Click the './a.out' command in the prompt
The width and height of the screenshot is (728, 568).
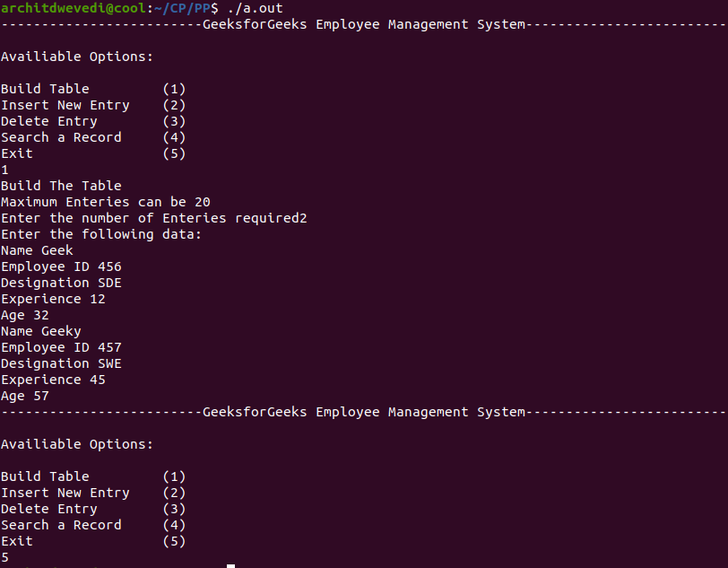255,8
